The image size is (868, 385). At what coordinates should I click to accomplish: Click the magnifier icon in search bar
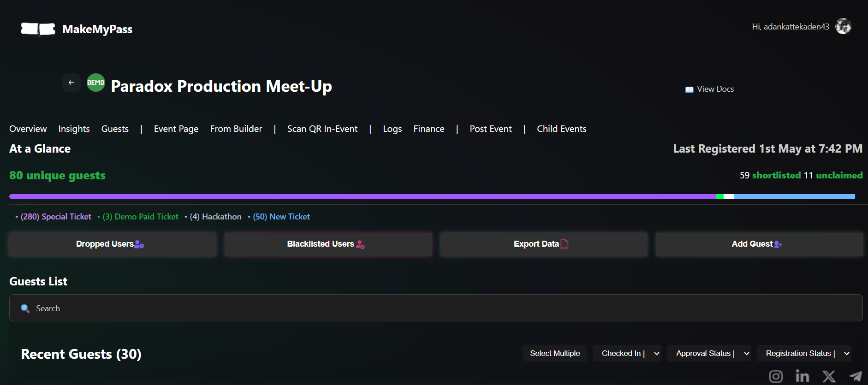pyautogui.click(x=25, y=308)
